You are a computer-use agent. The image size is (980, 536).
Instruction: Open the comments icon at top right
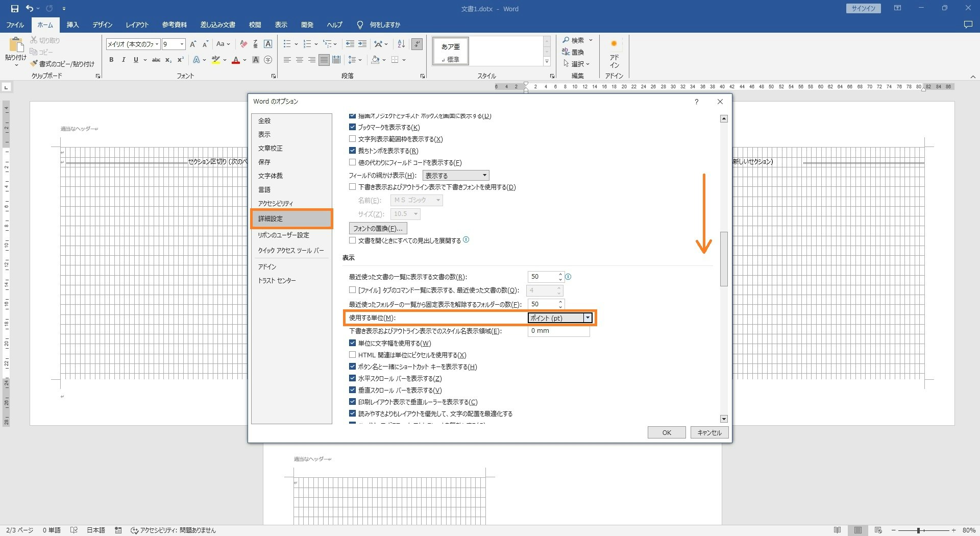coord(968,25)
